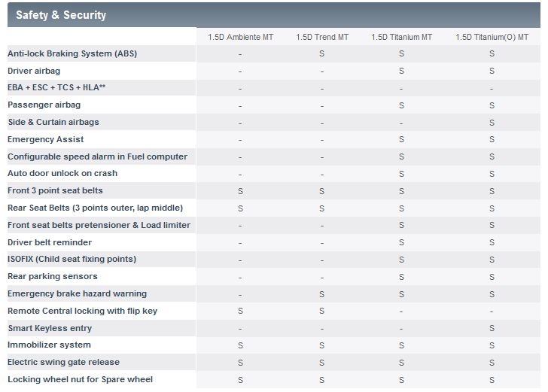Click the Side & Curtain airbags label
The height and width of the screenshot is (392, 548).
[x=53, y=122]
